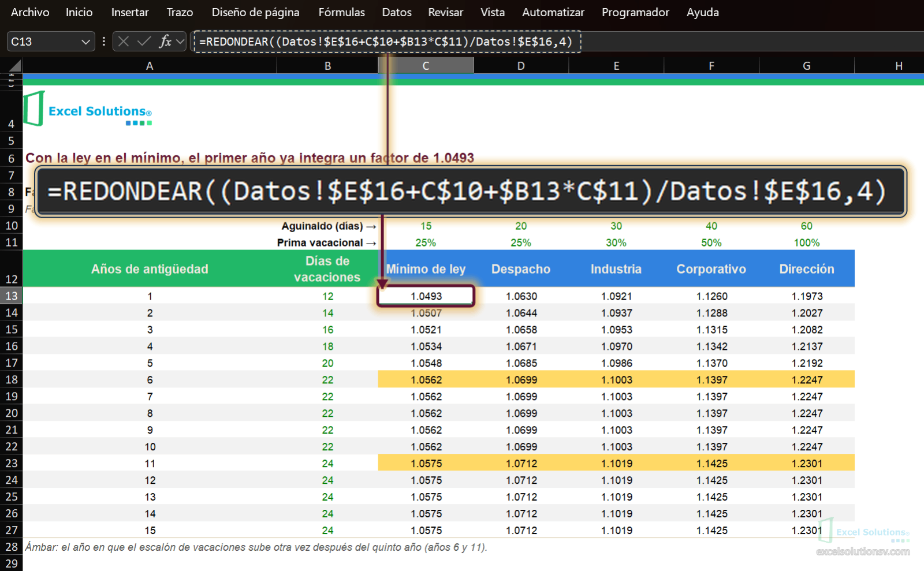The height and width of the screenshot is (571, 924).
Task: Click the Excel Solutions logo image
Action: [88, 109]
